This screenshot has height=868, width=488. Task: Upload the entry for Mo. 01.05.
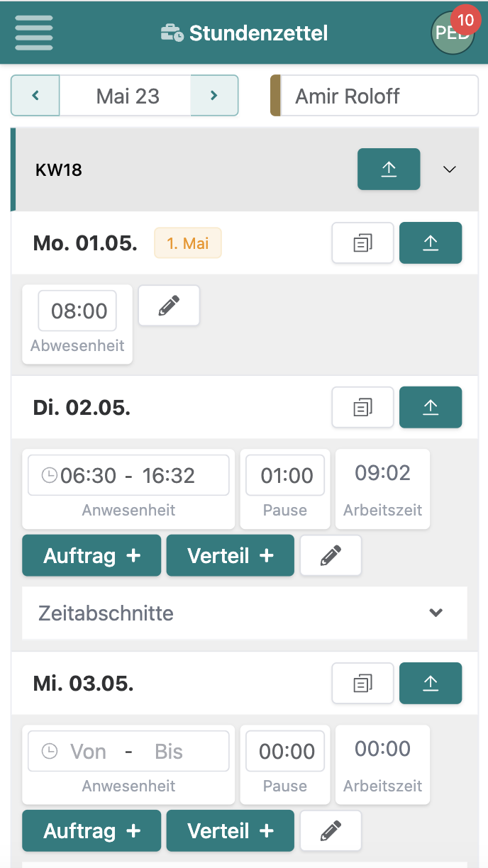(x=431, y=243)
